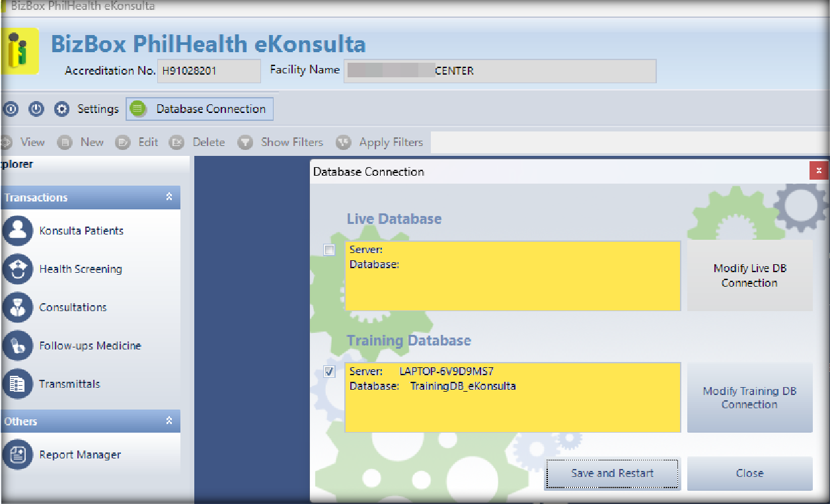830x504 pixels.
Task: Open the Transmittals icon
Action: (x=18, y=384)
